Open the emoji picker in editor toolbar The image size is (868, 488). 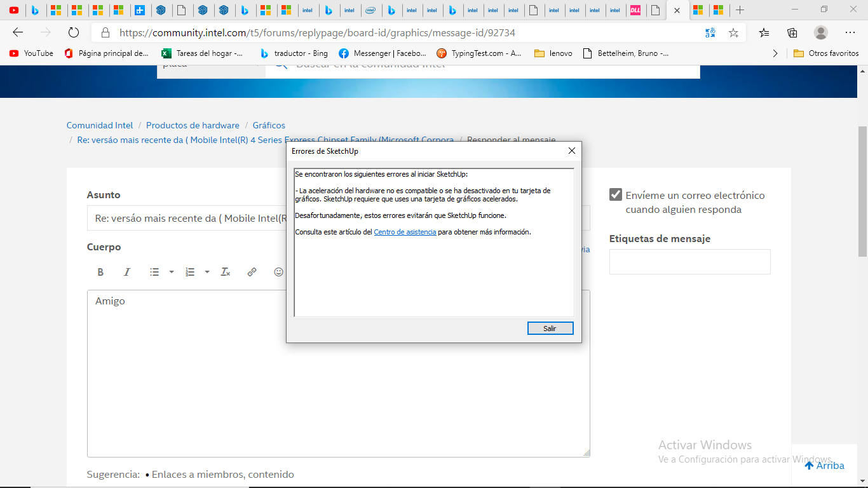(278, 272)
